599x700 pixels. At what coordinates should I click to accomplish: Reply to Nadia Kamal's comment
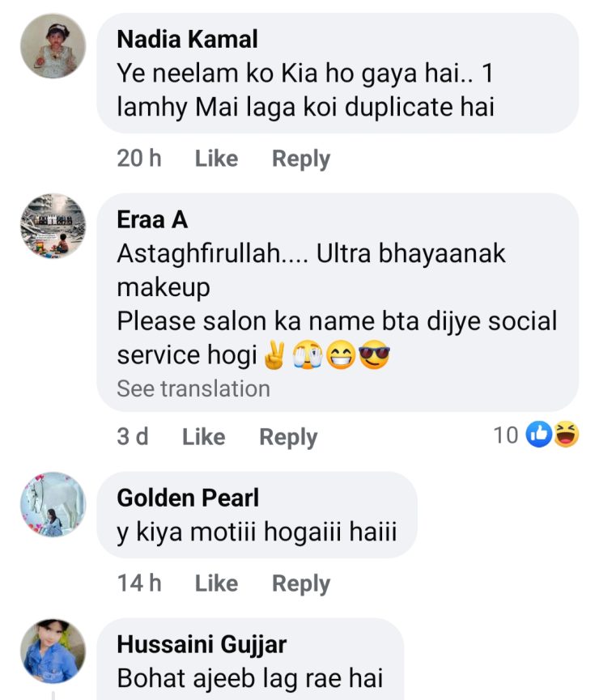tap(300, 159)
